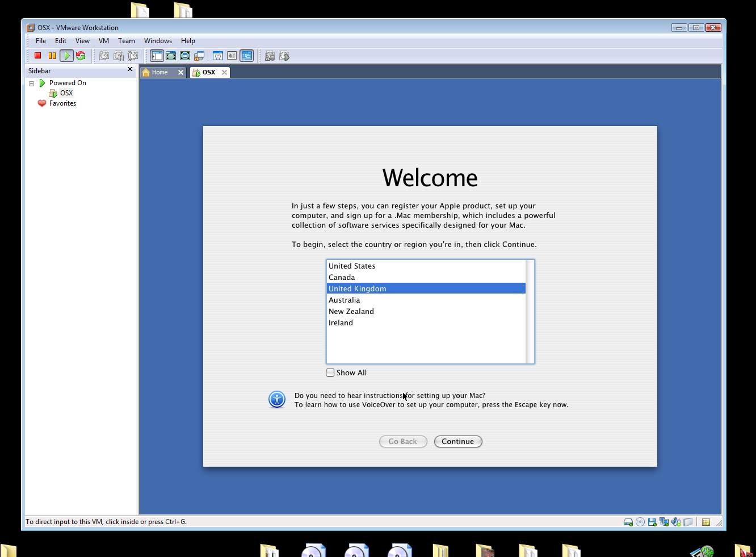Select Favorites in the sidebar
The image size is (756, 557).
[62, 103]
